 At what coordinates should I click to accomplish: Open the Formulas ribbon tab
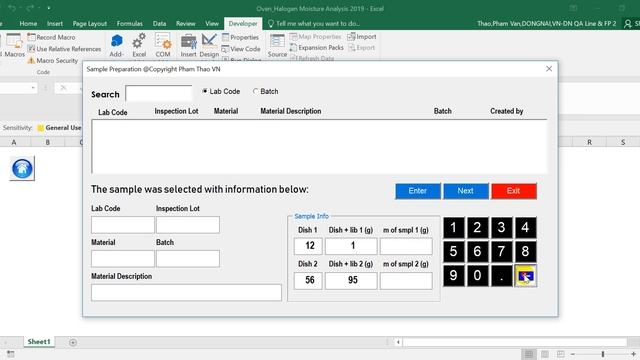click(x=130, y=24)
